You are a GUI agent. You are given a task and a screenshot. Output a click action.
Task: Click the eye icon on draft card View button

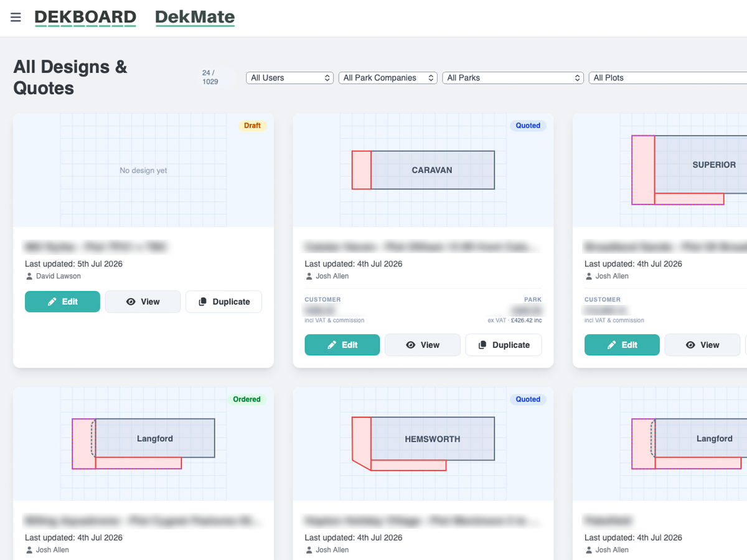[131, 301]
